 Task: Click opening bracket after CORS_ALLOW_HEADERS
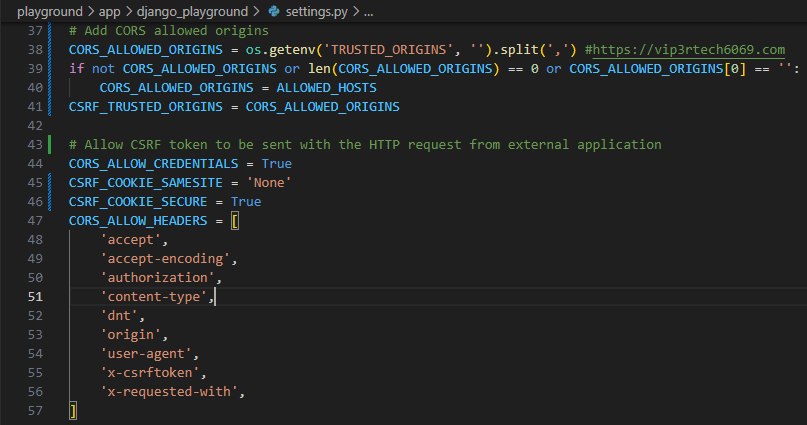[x=235, y=220]
